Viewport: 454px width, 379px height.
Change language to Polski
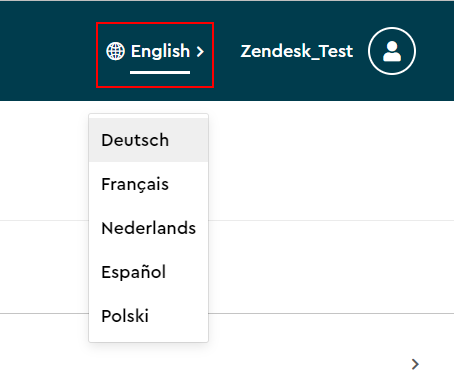coord(148,316)
